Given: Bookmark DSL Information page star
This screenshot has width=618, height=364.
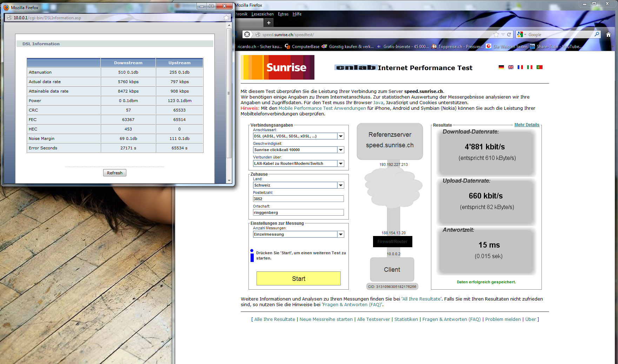Looking at the screenshot, I should click(226, 18).
